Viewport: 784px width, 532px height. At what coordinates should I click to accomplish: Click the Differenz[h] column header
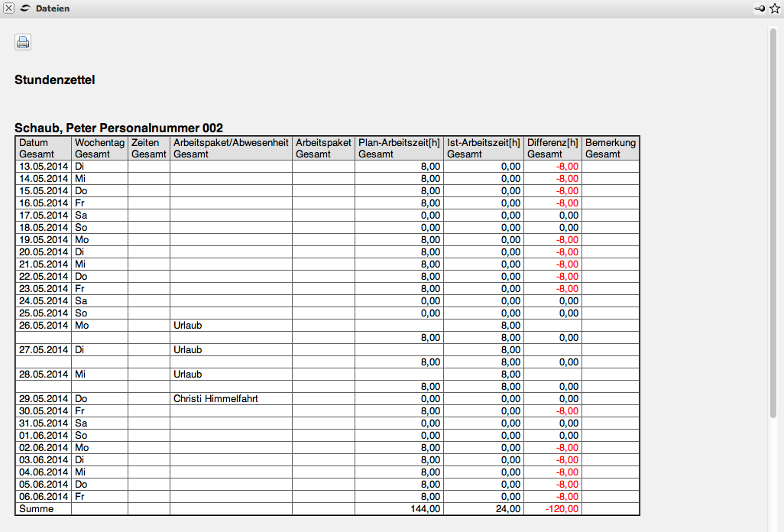click(x=552, y=143)
